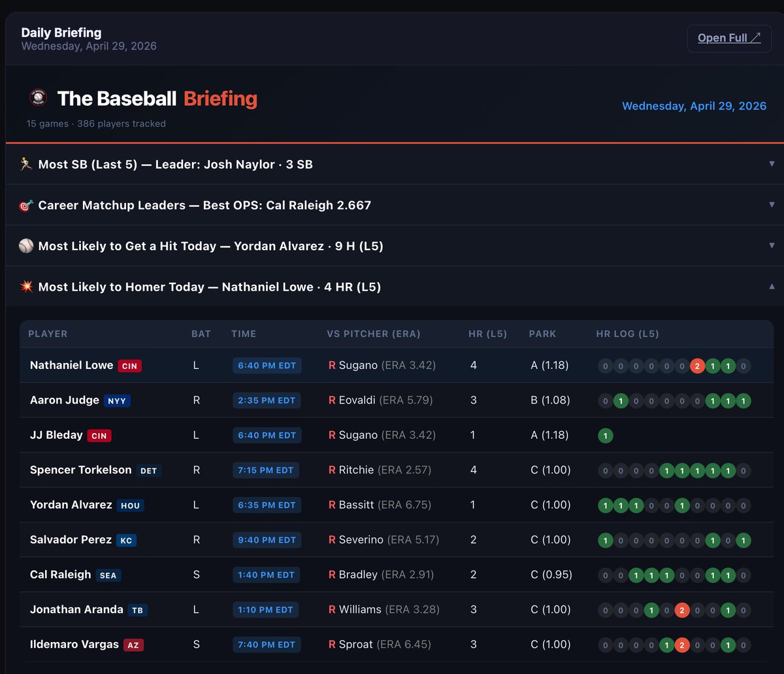The height and width of the screenshot is (674, 784).
Task: Click the Jonathan Aranda player name
Action: (x=76, y=609)
